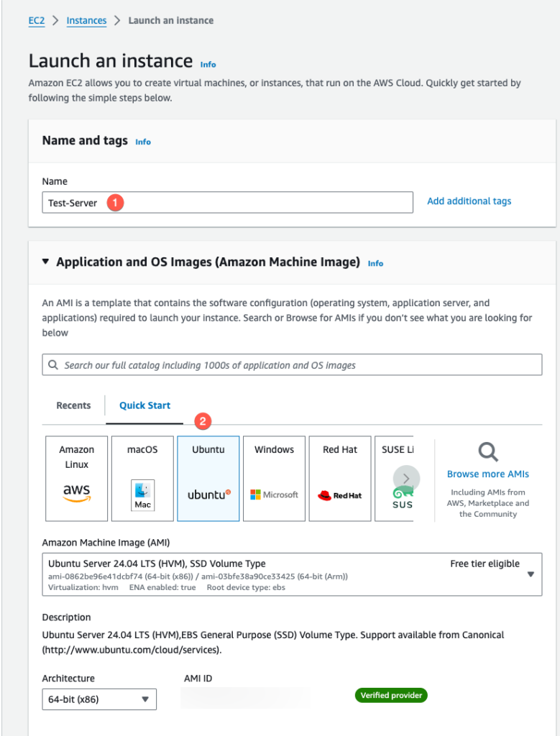Image resolution: width=560 pixels, height=736 pixels.
Task: Choose the macOS Mac icon tile
Action: pos(142,478)
